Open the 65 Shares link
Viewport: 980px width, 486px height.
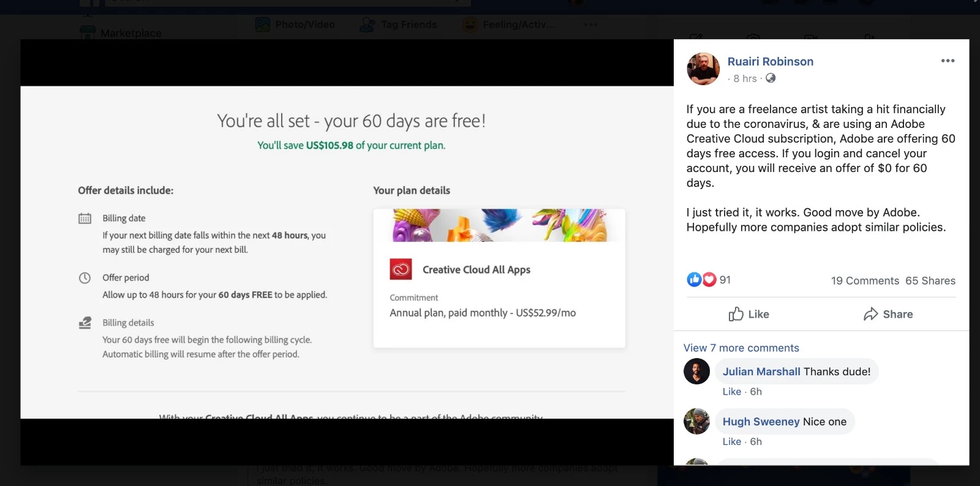tap(930, 280)
